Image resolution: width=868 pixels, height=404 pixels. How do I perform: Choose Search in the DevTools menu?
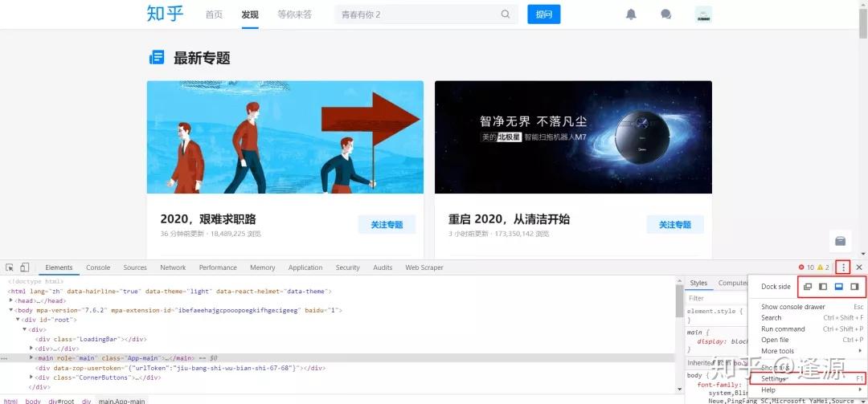(x=806, y=318)
